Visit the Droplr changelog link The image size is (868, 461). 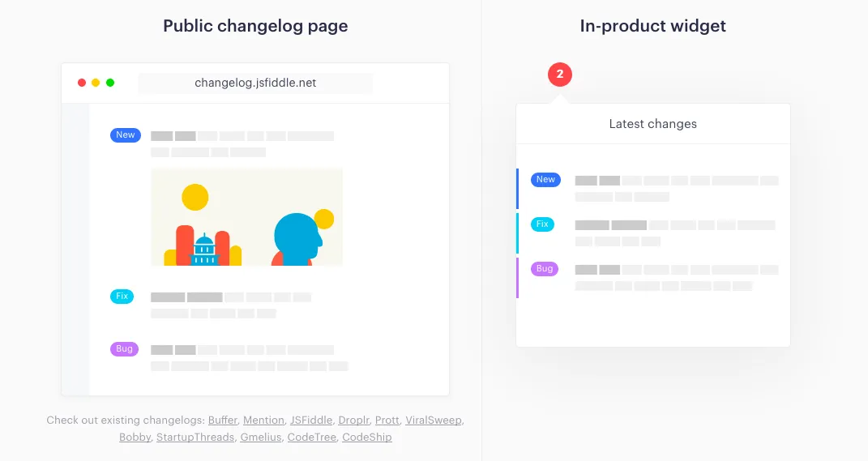coord(353,420)
